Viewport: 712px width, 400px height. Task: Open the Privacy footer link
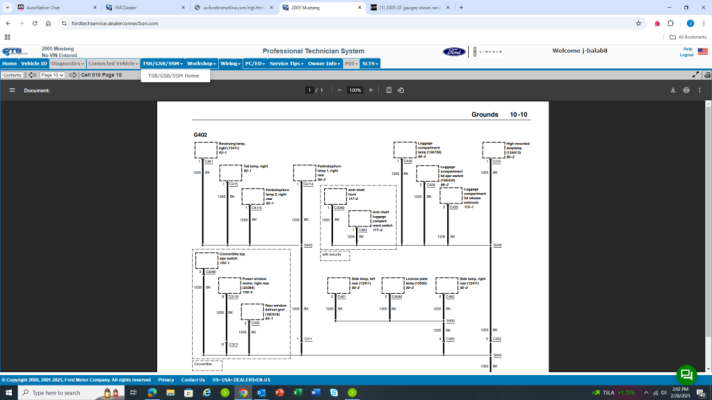166,380
